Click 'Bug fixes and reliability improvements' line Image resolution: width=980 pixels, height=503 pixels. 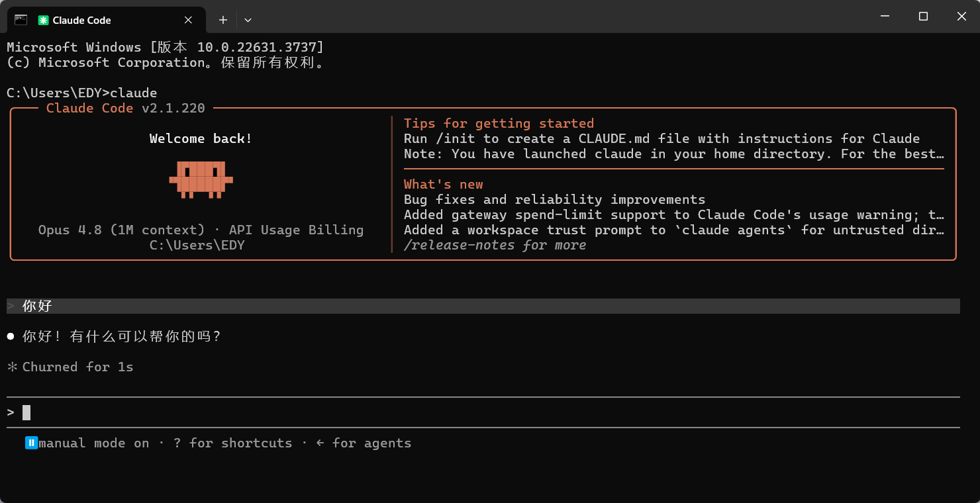click(555, 199)
